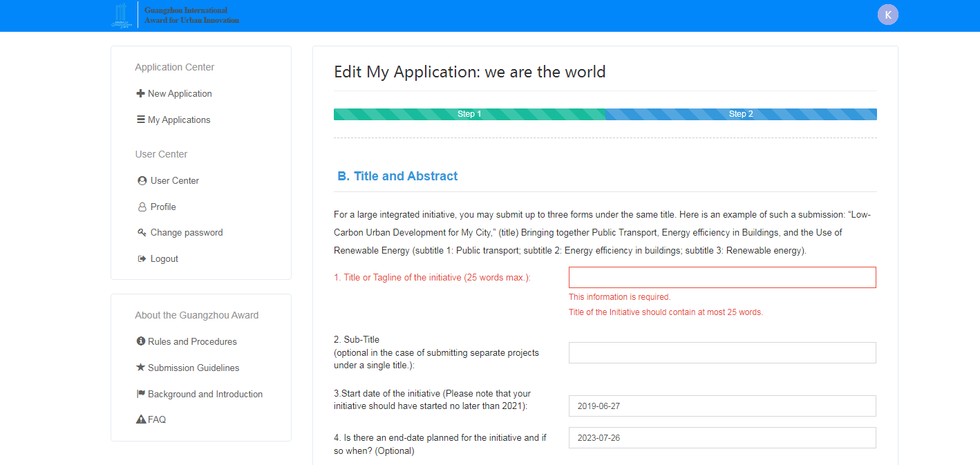Click the star icon beside Submission Guidelines
980x465 pixels.
(140, 368)
